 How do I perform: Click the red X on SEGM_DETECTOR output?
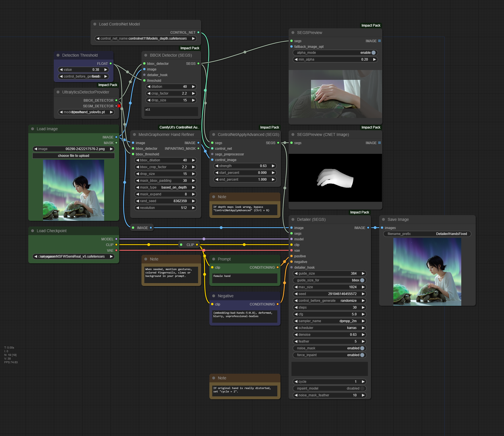[x=119, y=106]
